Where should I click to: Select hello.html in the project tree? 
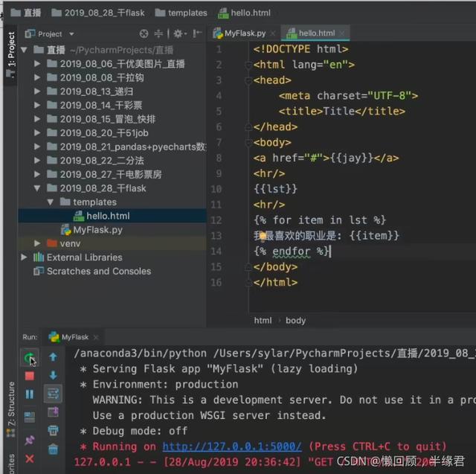point(112,216)
